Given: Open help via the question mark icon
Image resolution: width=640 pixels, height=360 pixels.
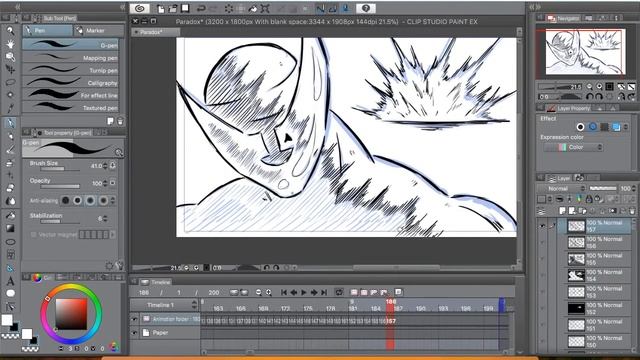Looking at the screenshot, I should click(x=366, y=9).
